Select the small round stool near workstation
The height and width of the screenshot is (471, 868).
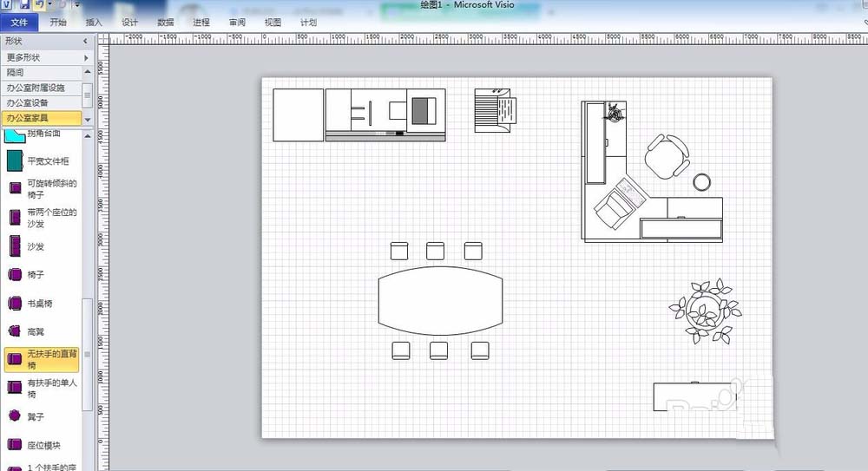702,182
